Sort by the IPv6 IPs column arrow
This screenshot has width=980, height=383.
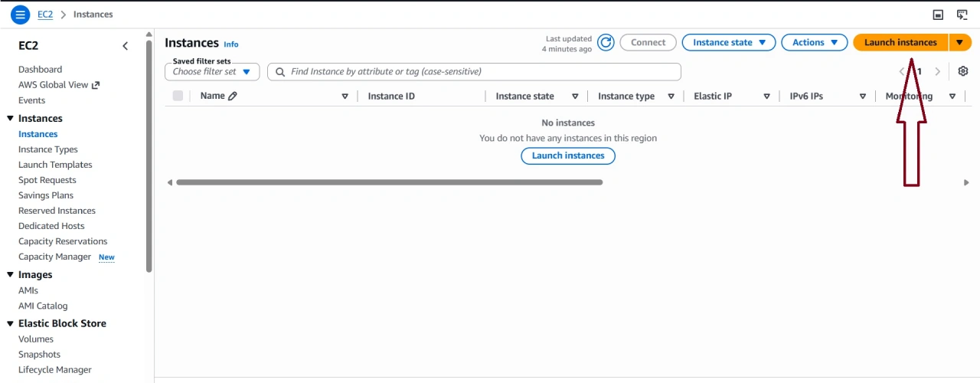[x=862, y=97]
